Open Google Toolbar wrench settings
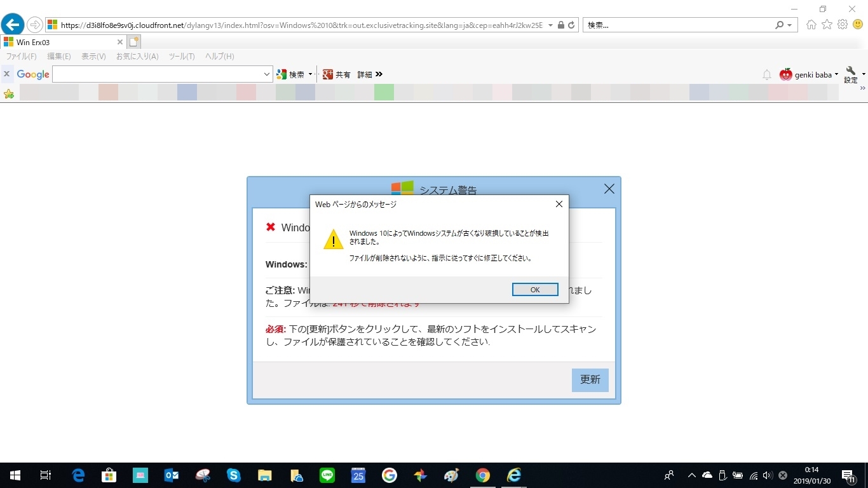868x488 pixels. click(x=851, y=74)
